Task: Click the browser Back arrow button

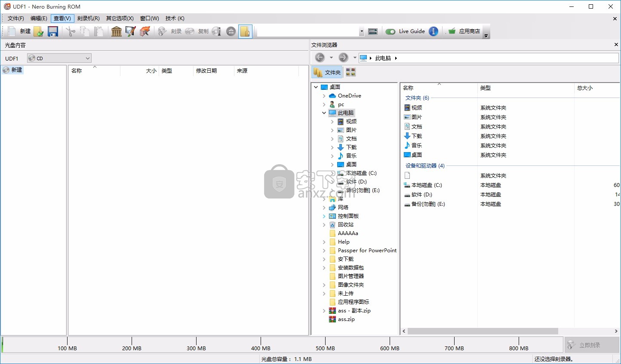Action: (320, 58)
